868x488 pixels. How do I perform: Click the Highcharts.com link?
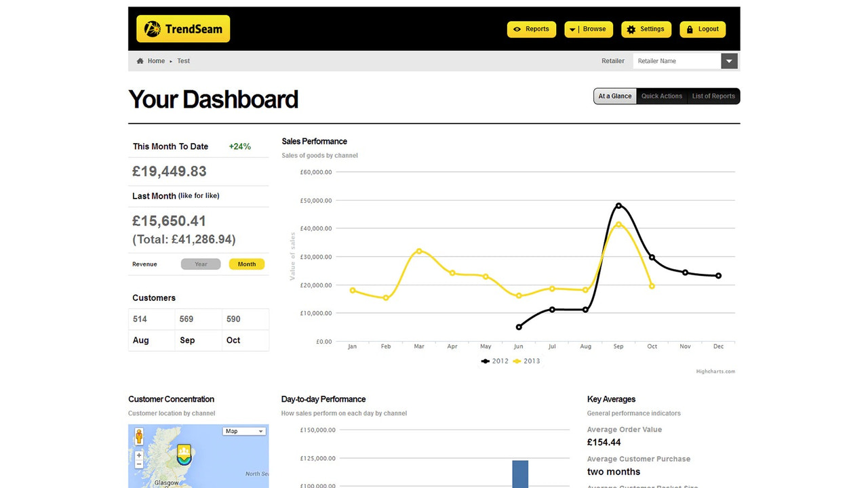tap(715, 371)
